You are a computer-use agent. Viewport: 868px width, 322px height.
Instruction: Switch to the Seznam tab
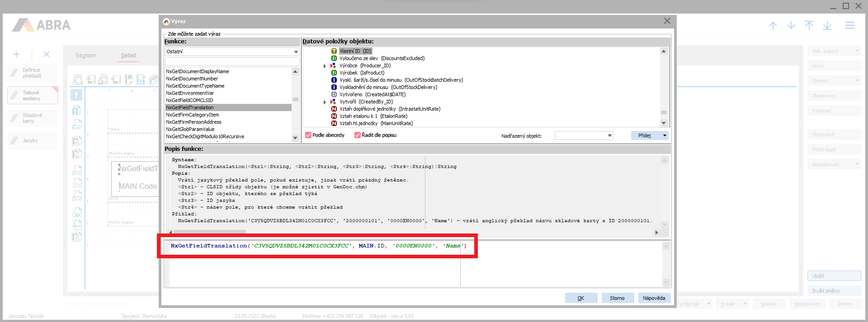click(x=86, y=56)
